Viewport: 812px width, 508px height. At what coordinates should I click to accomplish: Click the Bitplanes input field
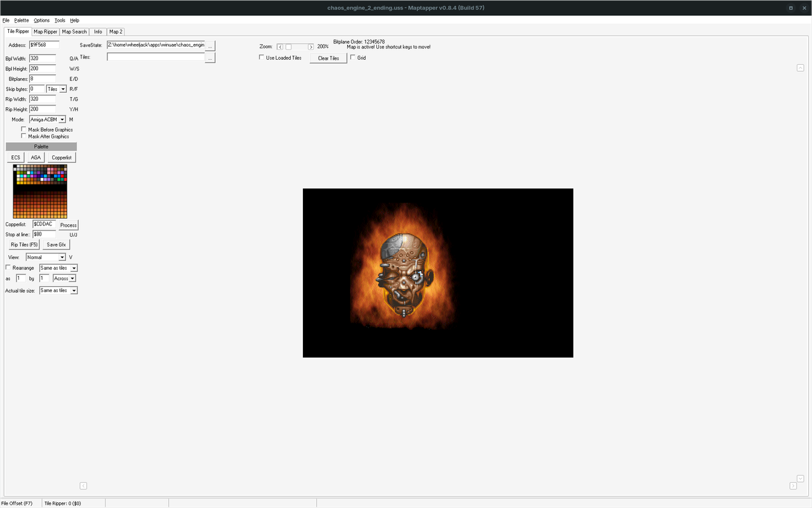pos(43,79)
